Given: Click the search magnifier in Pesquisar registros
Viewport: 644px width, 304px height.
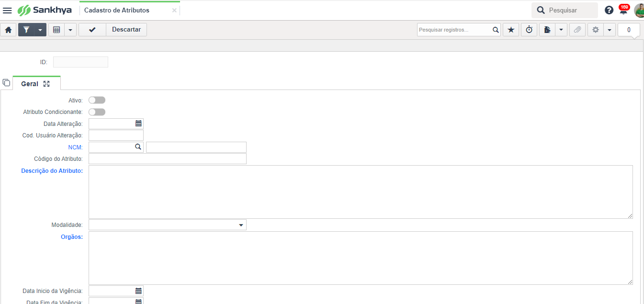Looking at the screenshot, I should 496,30.
